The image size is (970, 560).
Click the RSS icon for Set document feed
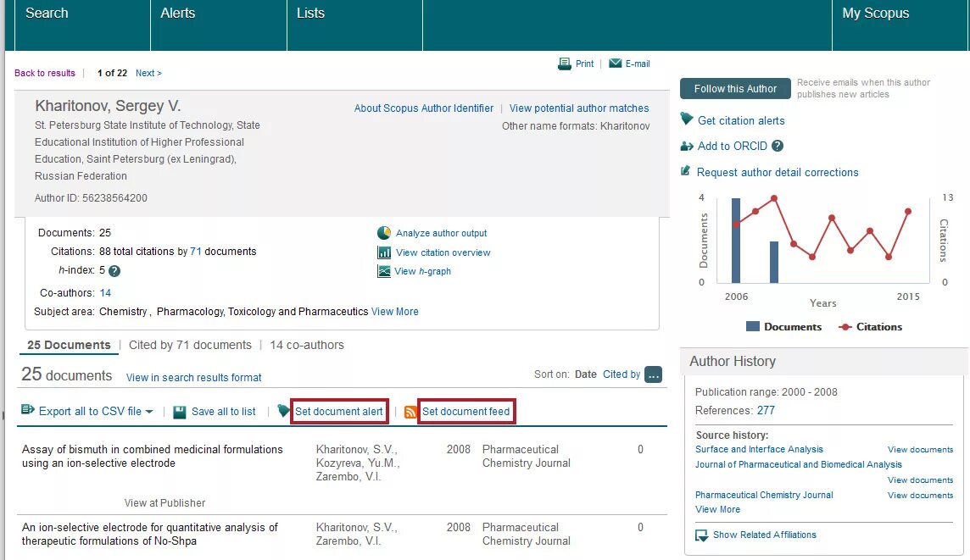pyautogui.click(x=410, y=411)
